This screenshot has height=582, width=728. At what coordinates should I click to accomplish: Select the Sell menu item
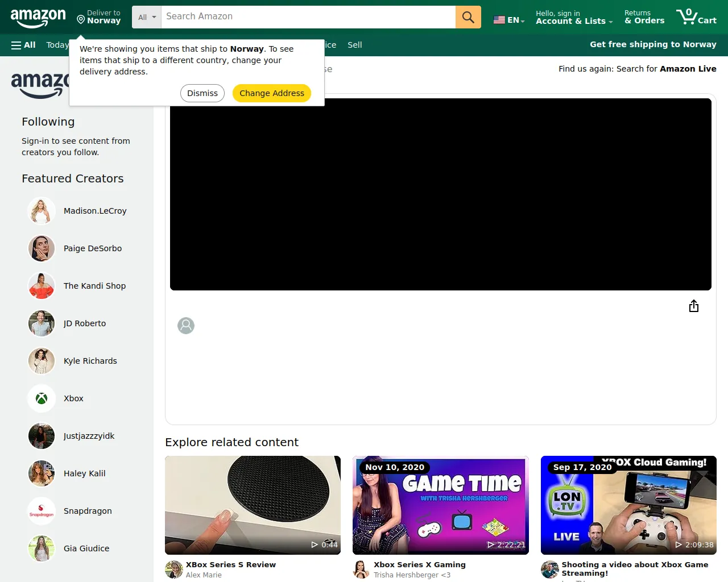(x=354, y=45)
